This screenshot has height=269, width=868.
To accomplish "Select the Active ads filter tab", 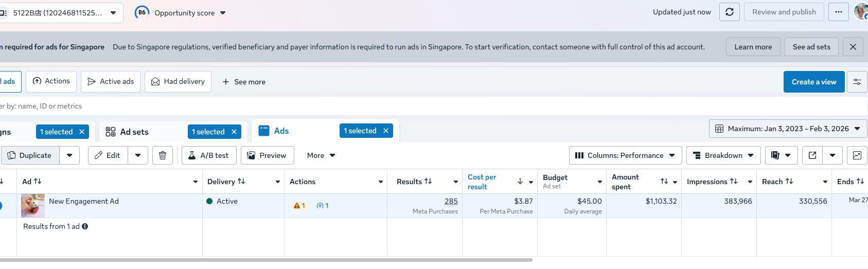I will 111,82.
